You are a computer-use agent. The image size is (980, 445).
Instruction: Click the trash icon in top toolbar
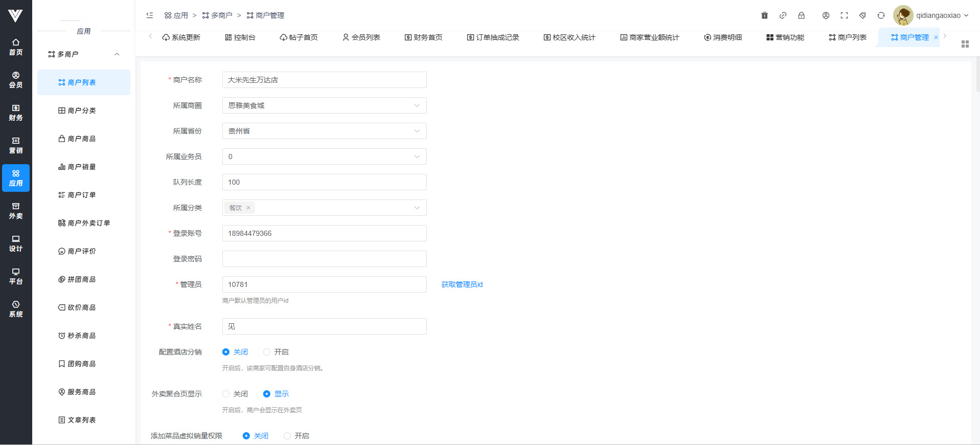[x=764, y=15]
